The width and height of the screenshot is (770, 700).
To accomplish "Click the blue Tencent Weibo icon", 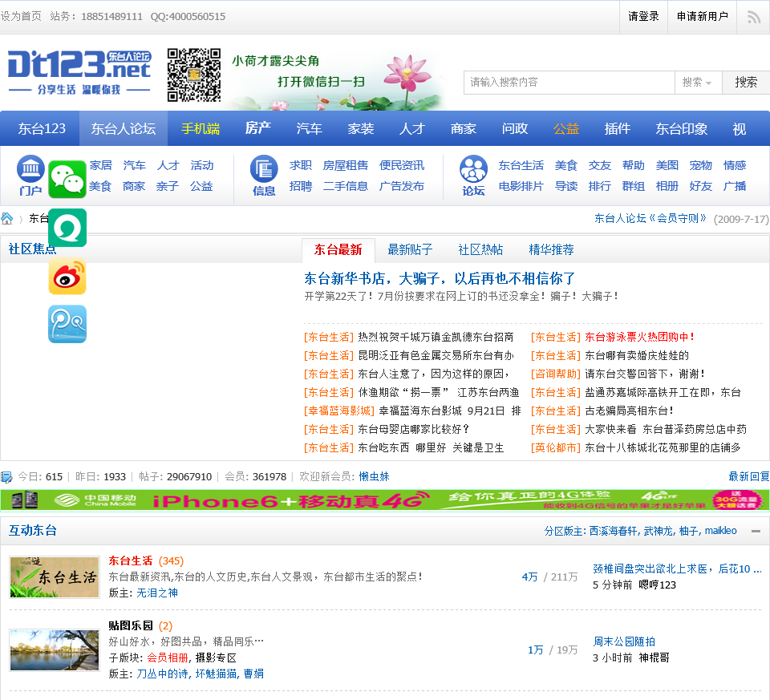I will (x=67, y=324).
